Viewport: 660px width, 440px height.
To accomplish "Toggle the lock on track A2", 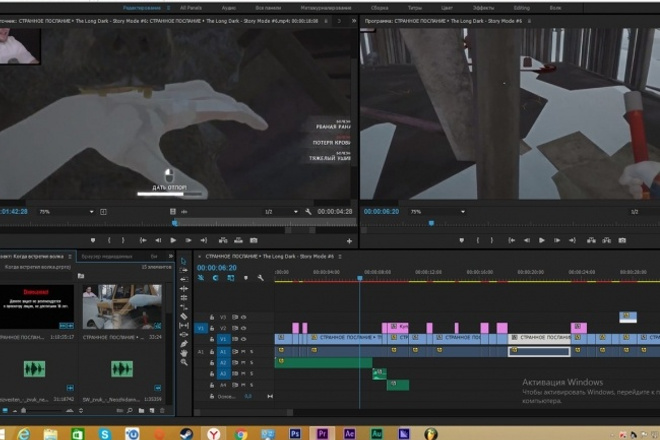I will tap(212, 363).
